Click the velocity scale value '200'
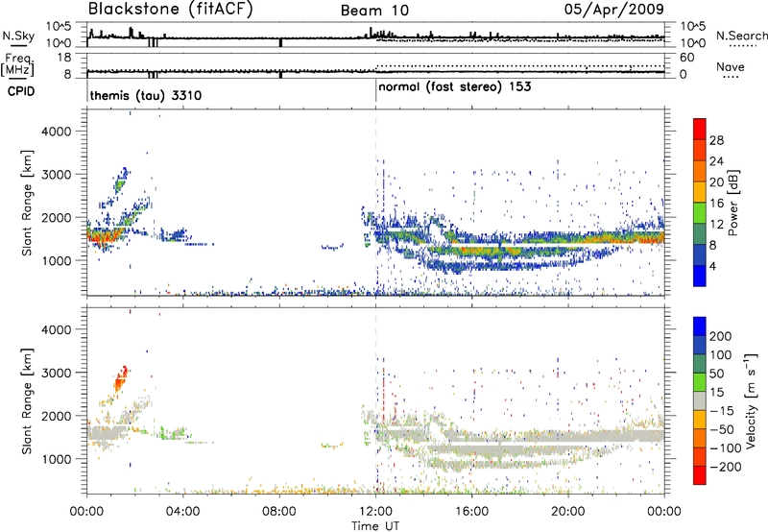 [721, 336]
